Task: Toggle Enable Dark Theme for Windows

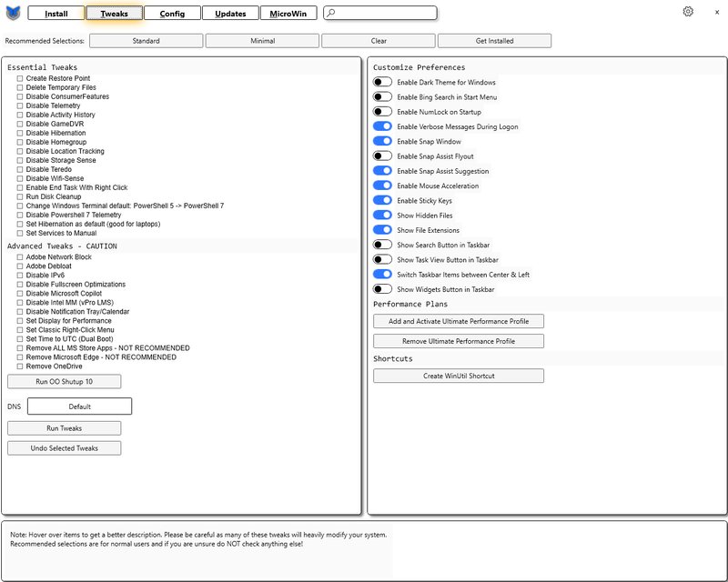Action: pos(382,83)
